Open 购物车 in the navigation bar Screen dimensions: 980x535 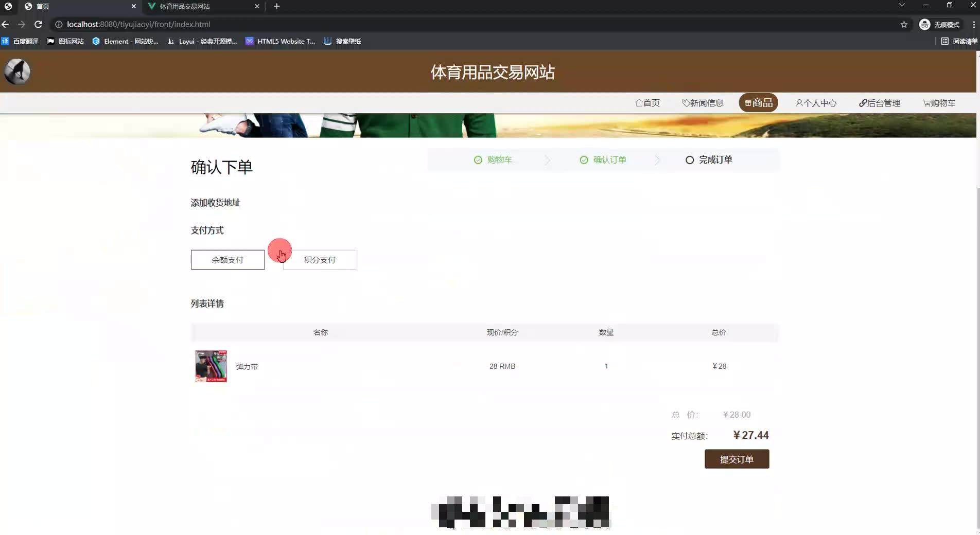pyautogui.click(x=939, y=103)
